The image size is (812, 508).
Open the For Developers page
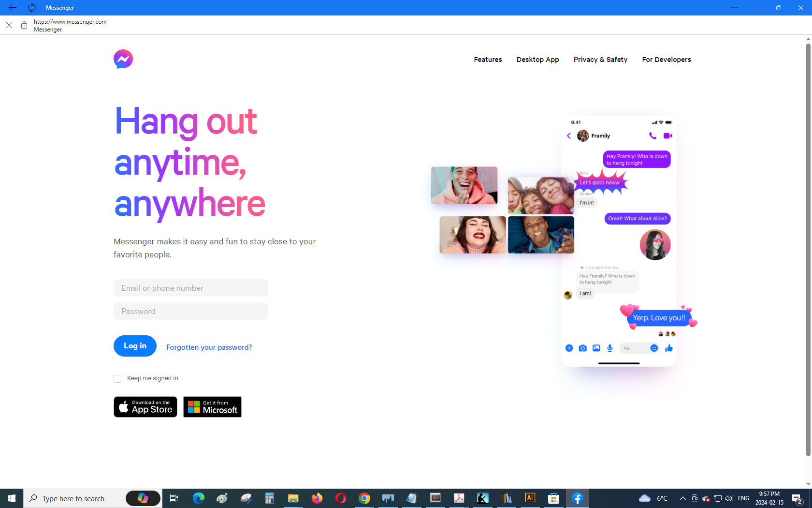coord(666,60)
